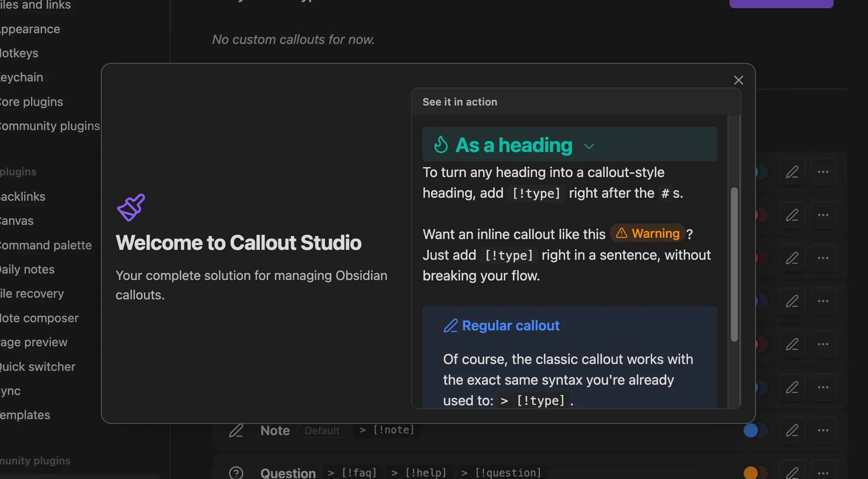
Task: Click the Note callout's pencil icon at row start
Action: [236, 430]
